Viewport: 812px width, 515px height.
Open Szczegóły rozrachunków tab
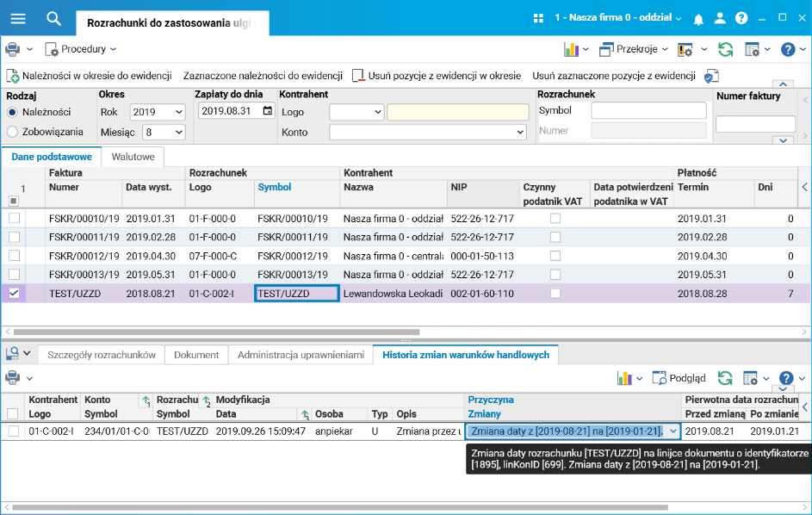click(102, 355)
